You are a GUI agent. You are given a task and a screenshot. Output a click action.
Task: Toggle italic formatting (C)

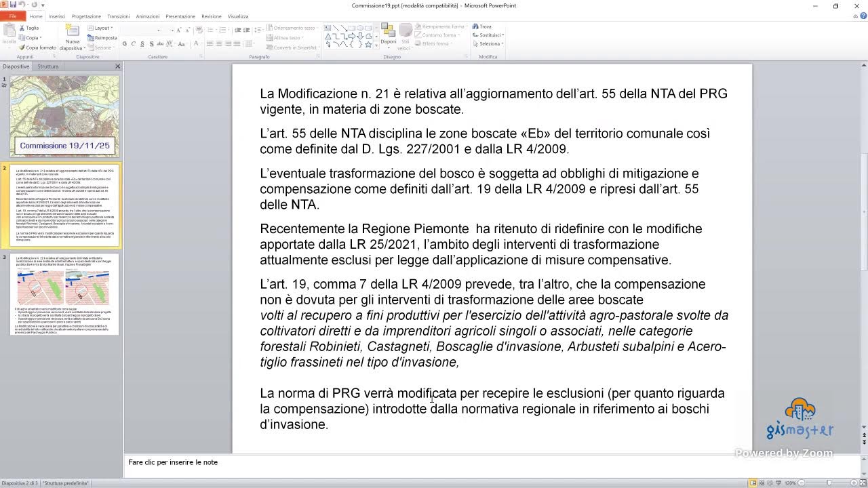point(133,43)
